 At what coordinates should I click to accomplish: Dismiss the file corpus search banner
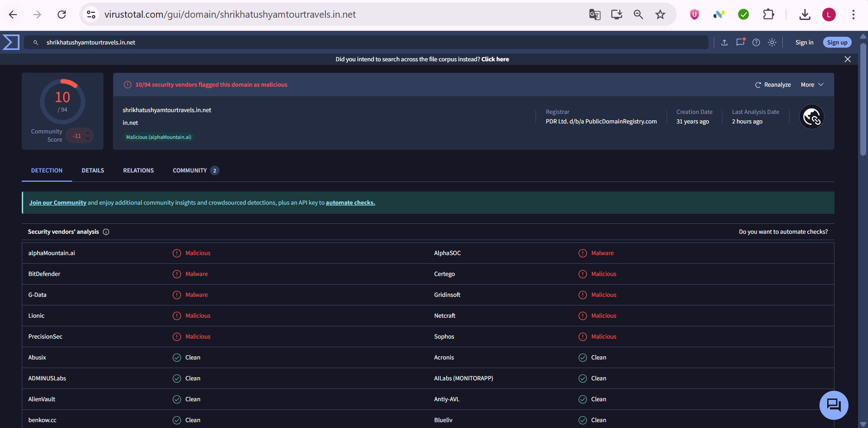(847, 59)
